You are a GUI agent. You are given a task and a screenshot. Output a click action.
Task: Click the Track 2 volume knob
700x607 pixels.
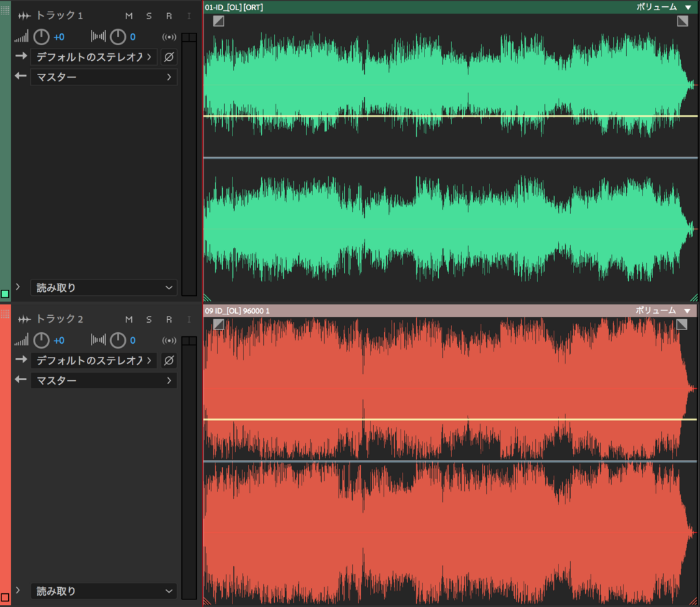tap(42, 340)
